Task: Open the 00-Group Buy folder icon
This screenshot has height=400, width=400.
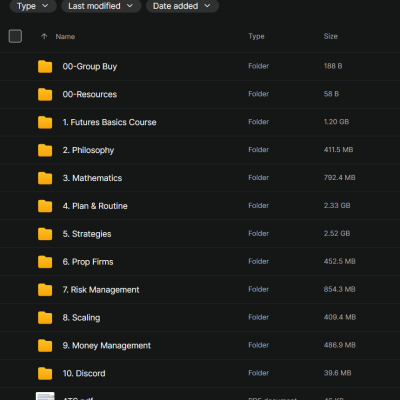Action: (x=45, y=67)
